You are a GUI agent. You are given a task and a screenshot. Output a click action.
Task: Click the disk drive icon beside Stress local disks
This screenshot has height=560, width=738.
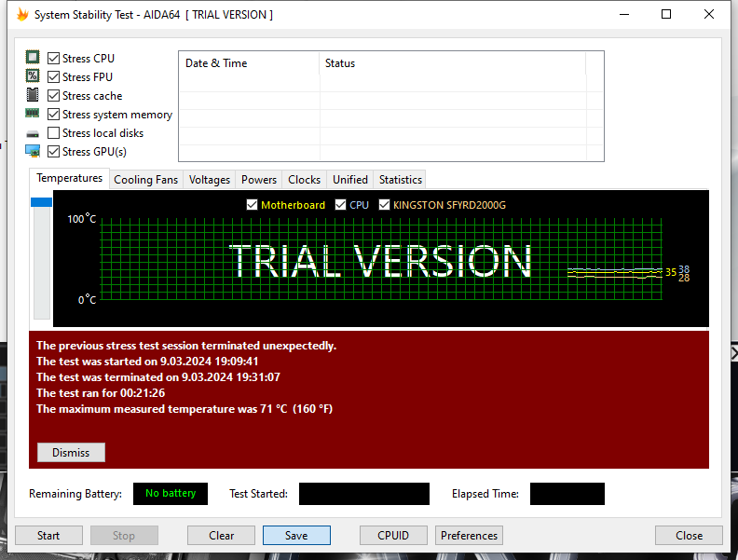tap(33, 134)
